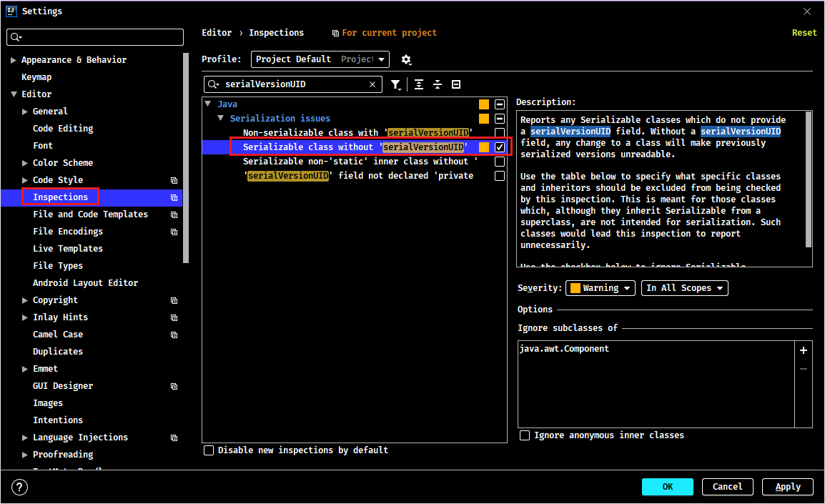
Task: Expand the Appearance & Behavior tree node
Action: coord(13,60)
